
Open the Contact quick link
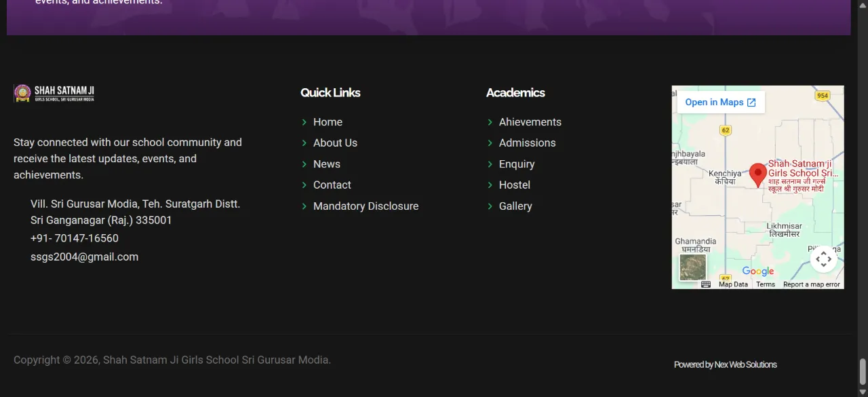(332, 185)
